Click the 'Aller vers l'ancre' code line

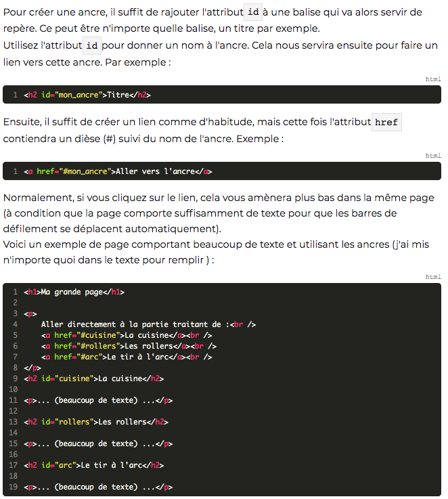click(x=118, y=171)
